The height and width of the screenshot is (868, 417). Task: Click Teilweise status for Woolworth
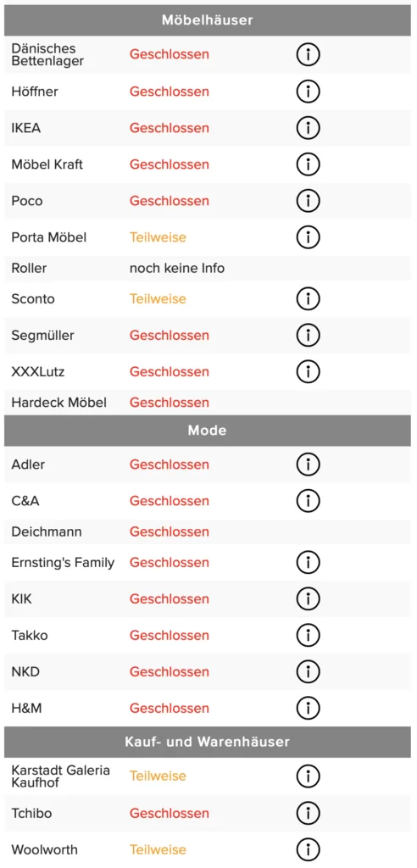[158, 849]
